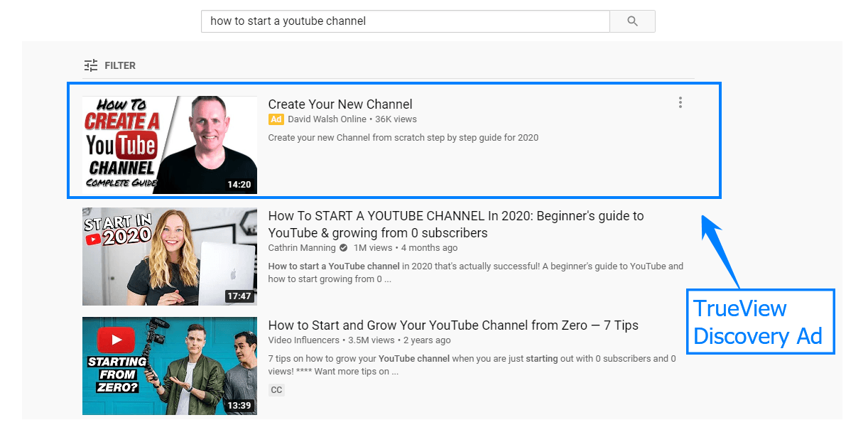Click the YouTube play logo on the third thumbnail
The image size is (868, 442).
point(116,340)
